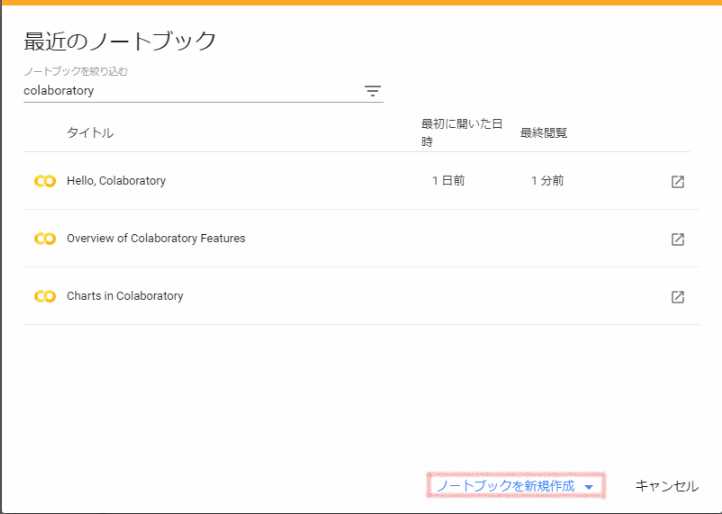The height and width of the screenshot is (514, 722).
Task: Open Overview of Colaboratory Features in new tab
Action: click(x=677, y=239)
